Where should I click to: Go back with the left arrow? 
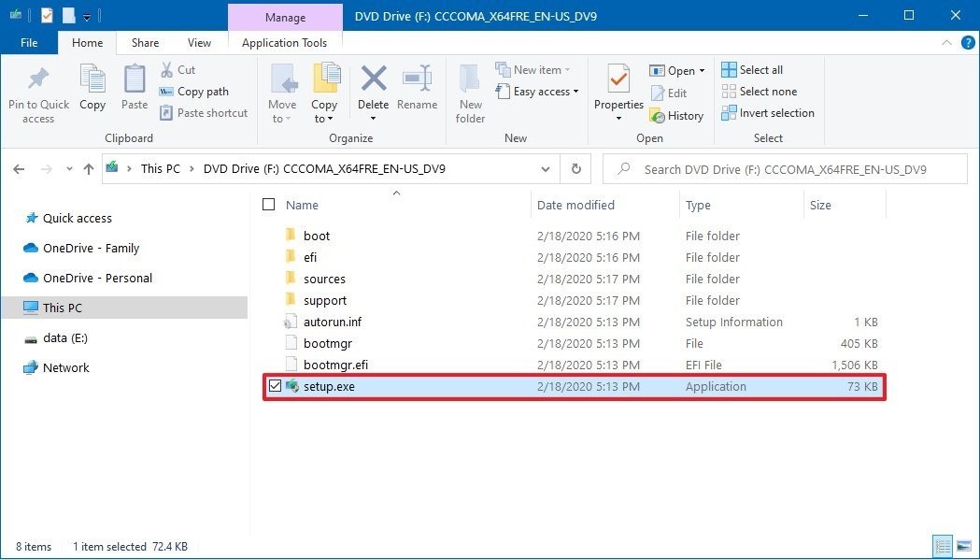pos(19,169)
